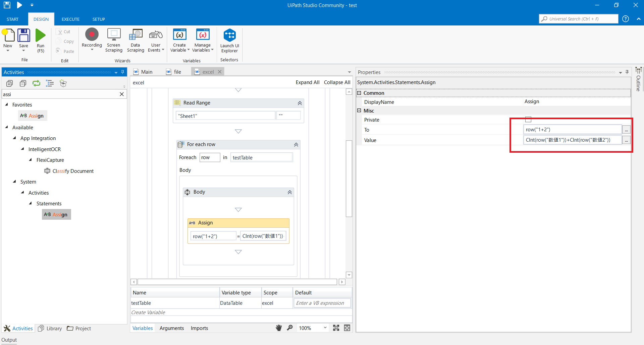Click the designer vertical scrollbar thumb

coord(349,179)
